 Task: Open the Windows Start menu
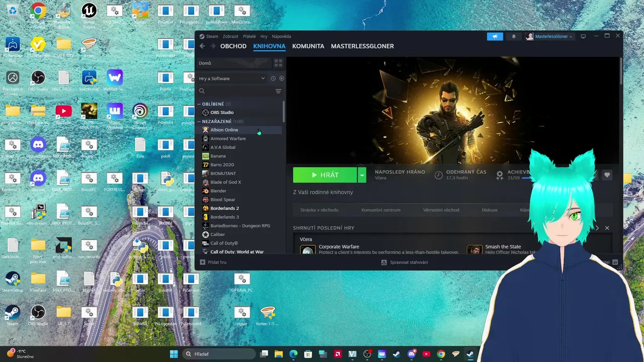[174, 354]
